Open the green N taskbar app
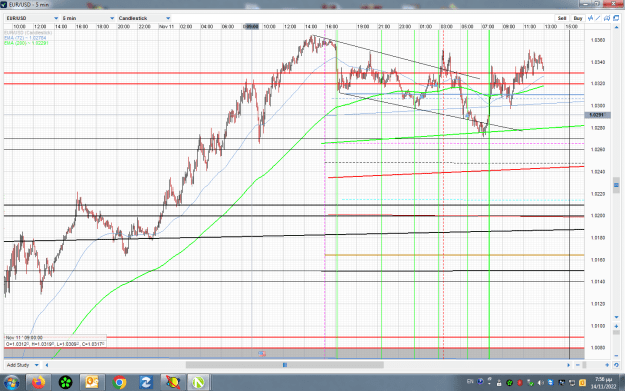 [199, 383]
